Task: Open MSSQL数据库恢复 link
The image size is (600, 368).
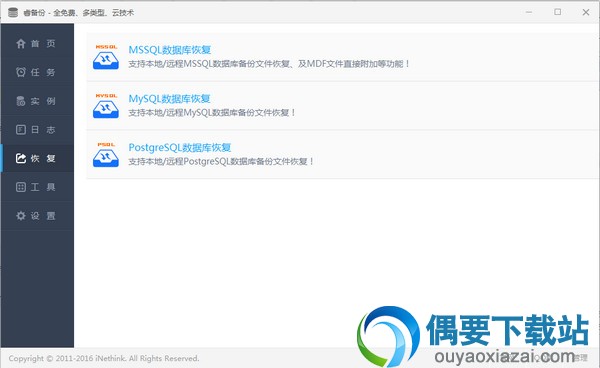Action: click(170, 50)
